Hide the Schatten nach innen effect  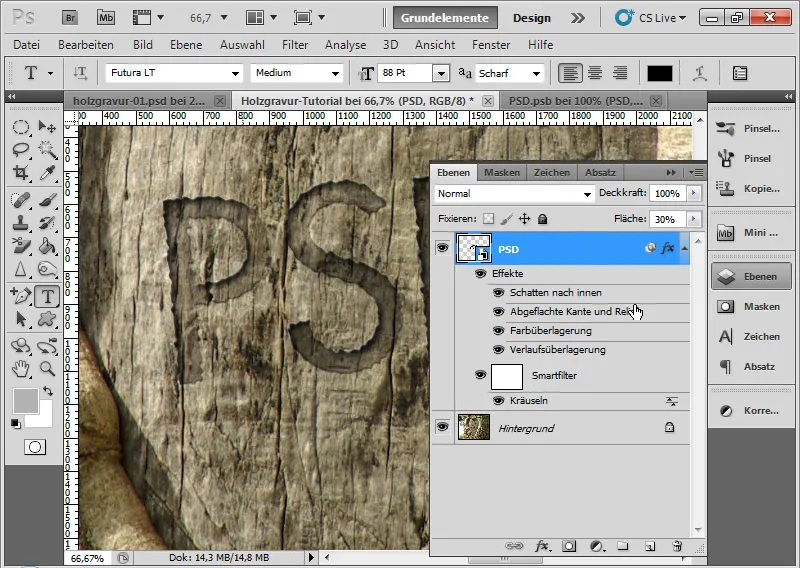coord(498,292)
